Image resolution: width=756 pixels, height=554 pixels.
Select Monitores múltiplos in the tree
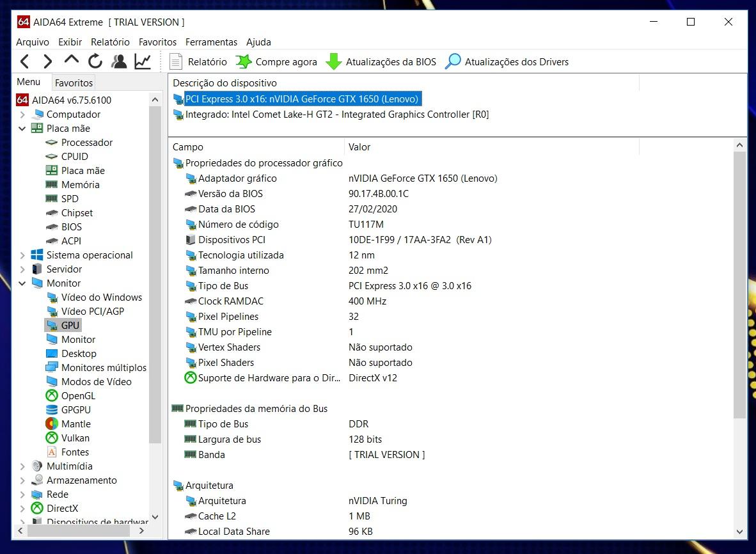104,367
